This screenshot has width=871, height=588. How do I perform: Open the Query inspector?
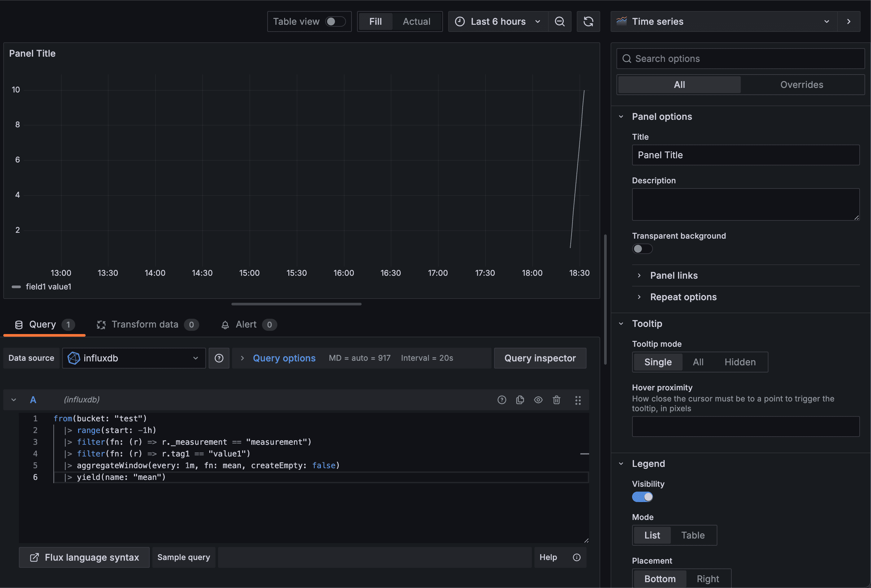point(540,358)
